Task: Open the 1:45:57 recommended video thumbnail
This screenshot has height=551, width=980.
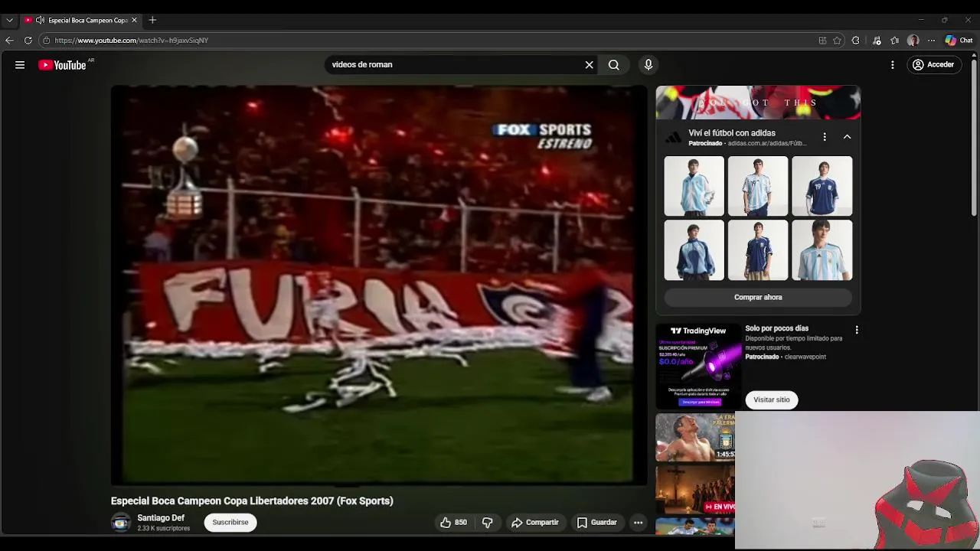Action: tap(695, 437)
